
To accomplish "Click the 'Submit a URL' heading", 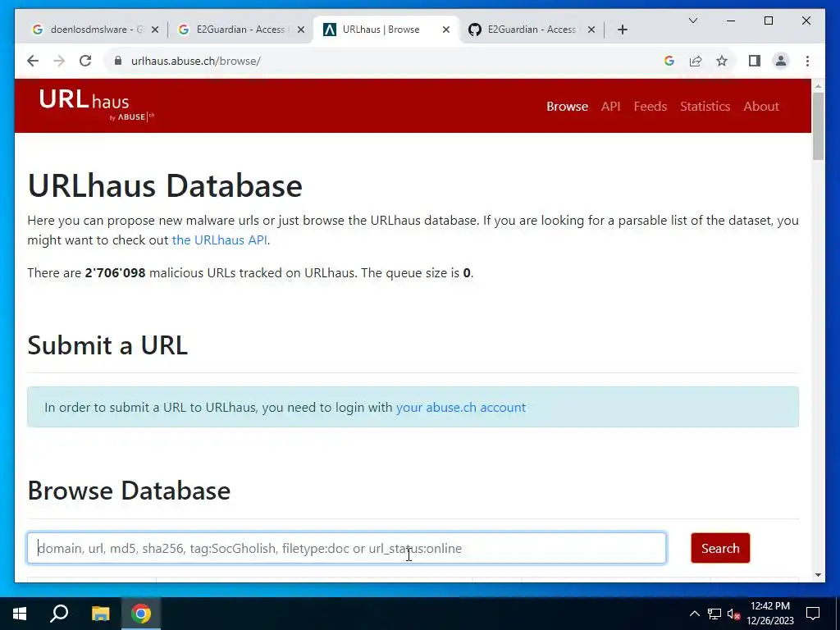I will click(x=107, y=345).
